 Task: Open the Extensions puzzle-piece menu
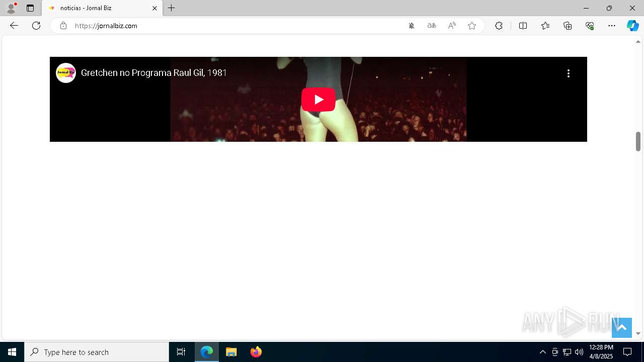499,26
